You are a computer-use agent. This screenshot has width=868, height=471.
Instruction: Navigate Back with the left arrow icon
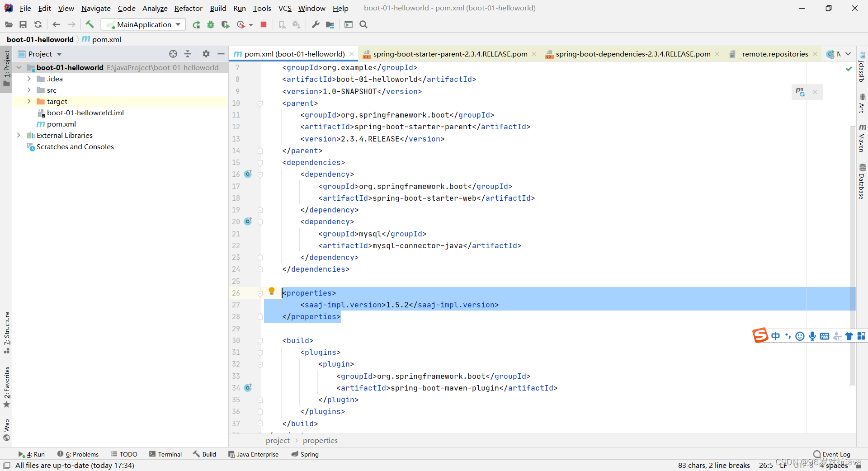(x=56, y=24)
